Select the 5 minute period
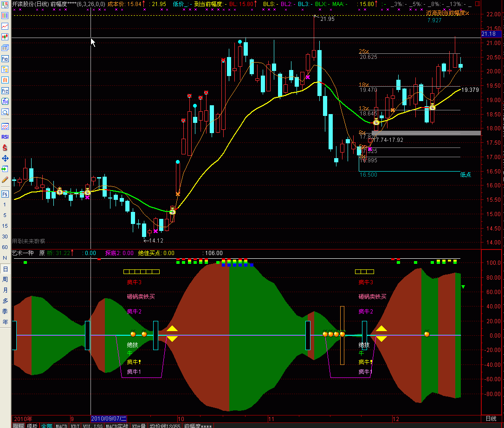This screenshot has width=504, height=428. click(5, 215)
